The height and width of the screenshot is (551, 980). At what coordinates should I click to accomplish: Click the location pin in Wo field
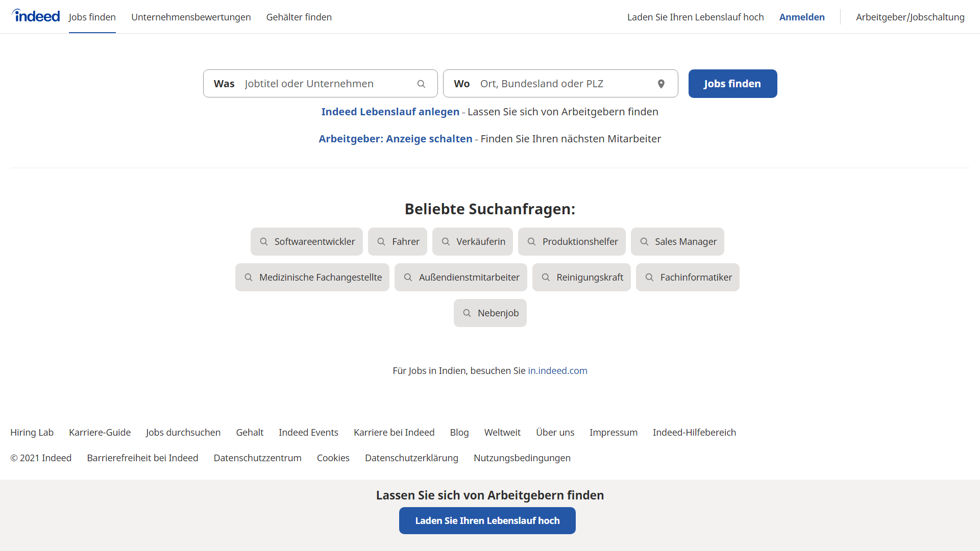[x=661, y=84]
